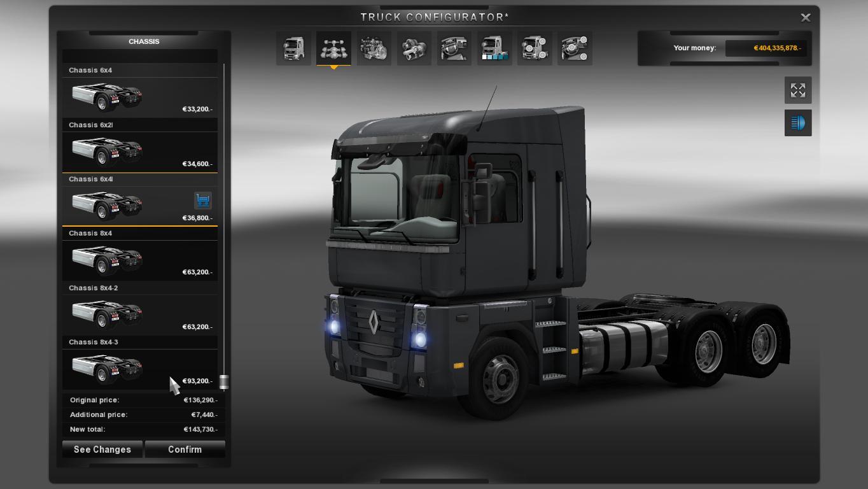This screenshot has width=868, height=489.
Task: Click the chassis list scrollbar handle
Action: 224,382
